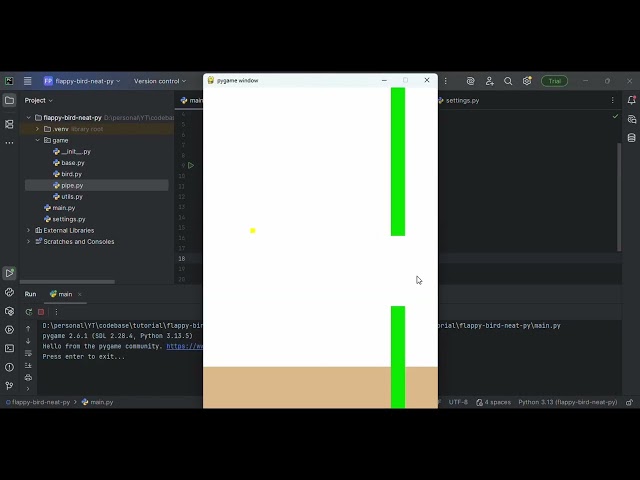Open the AI Assistant spiral icon
This screenshot has width=640, height=480.
(471, 81)
